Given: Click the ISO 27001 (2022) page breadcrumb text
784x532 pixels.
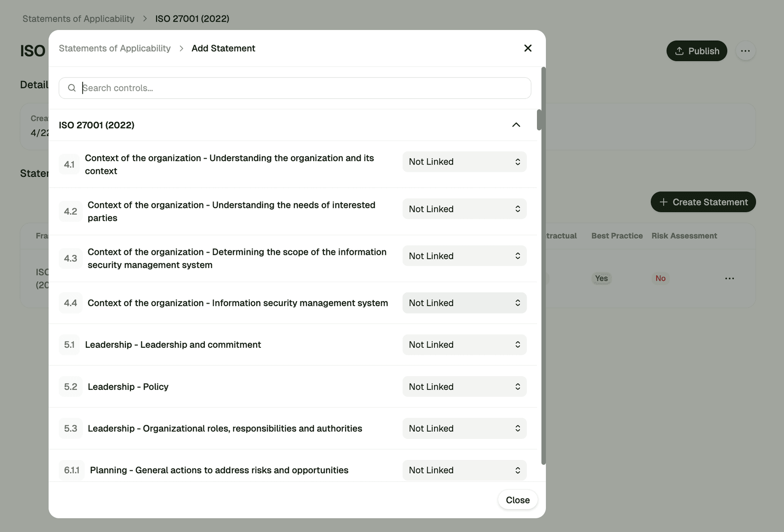Looking at the screenshot, I should coord(192,19).
